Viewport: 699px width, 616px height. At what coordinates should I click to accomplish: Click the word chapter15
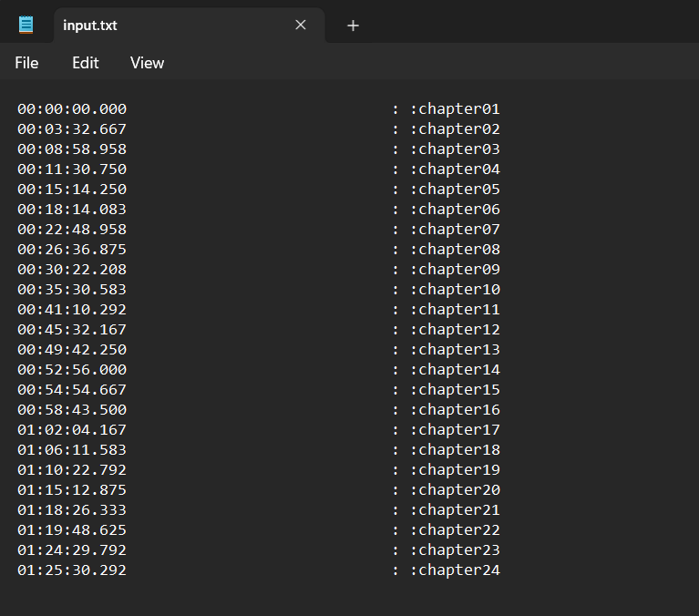tap(459, 390)
